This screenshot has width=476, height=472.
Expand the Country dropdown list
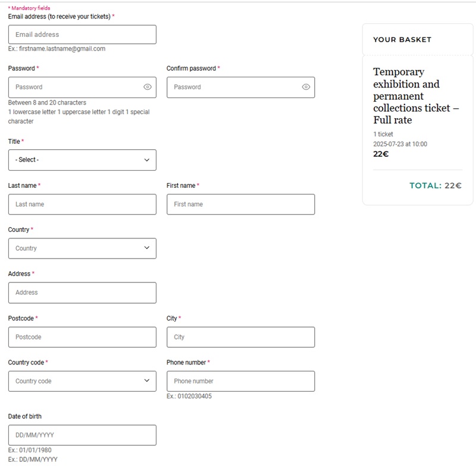(82, 248)
